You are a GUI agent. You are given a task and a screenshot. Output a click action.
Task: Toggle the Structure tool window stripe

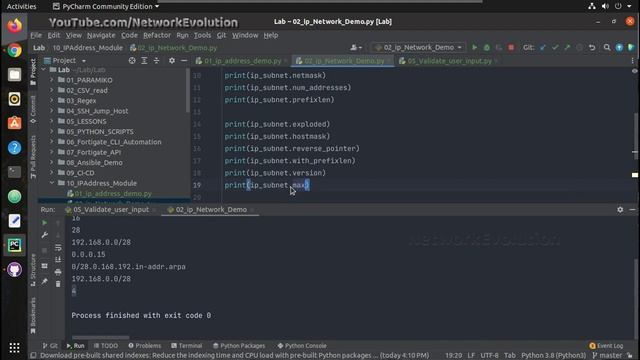coord(33,269)
